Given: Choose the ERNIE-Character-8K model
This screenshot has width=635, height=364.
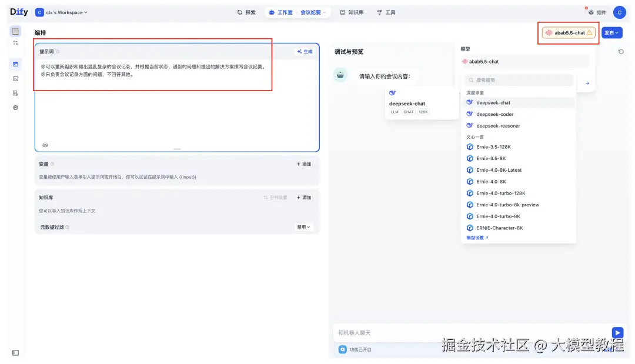Looking at the screenshot, I should point(519,228).
